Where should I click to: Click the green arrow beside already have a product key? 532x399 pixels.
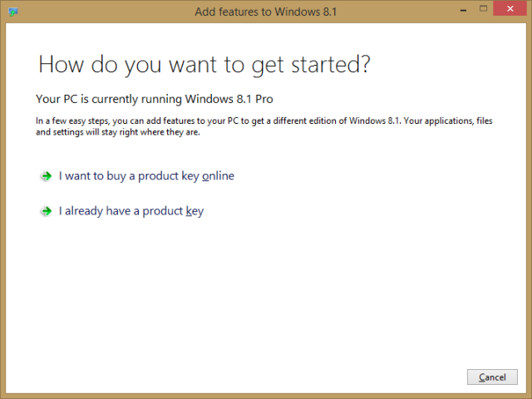47,211
